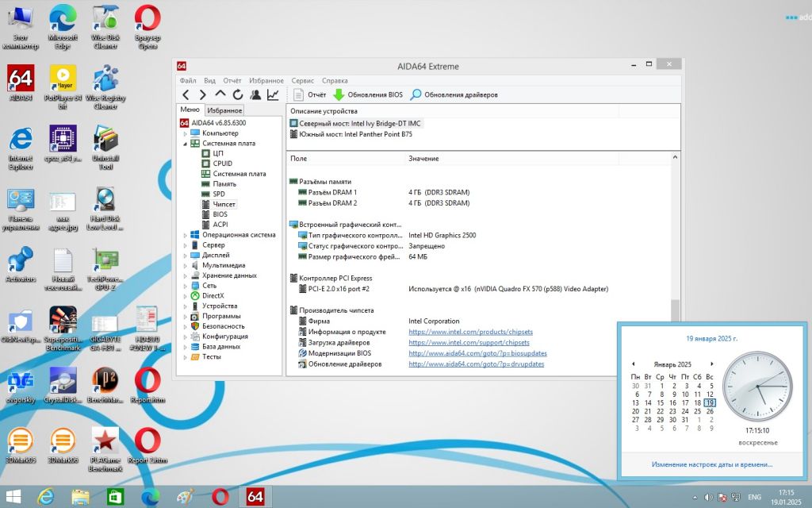
Task: Go up one level using the up arrow
Action: [x=220, y=94]
